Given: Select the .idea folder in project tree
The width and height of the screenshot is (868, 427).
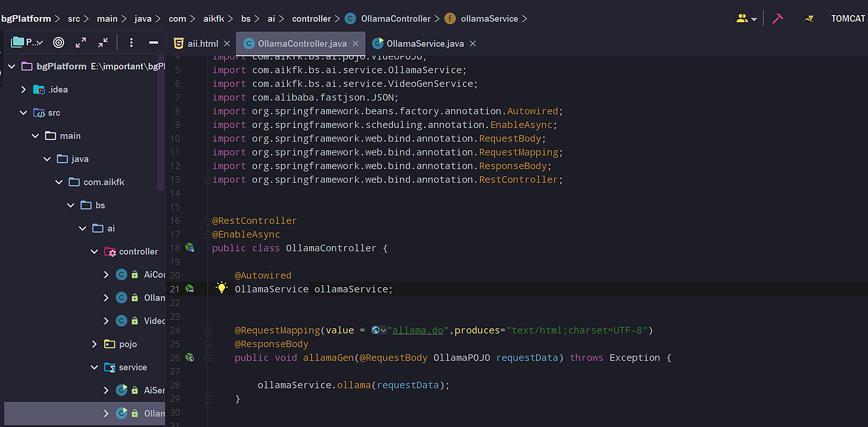Looking at the screenshot, I should 58,90.
